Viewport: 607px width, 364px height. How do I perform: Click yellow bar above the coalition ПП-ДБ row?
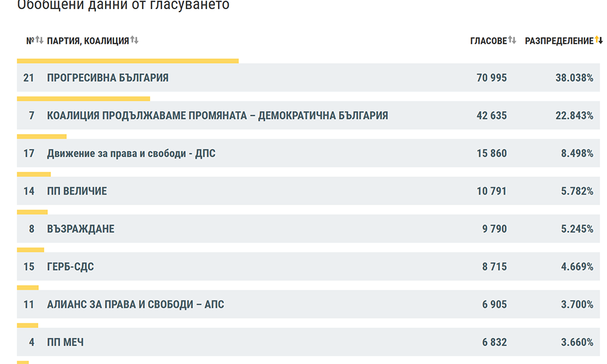click(83, 99)
